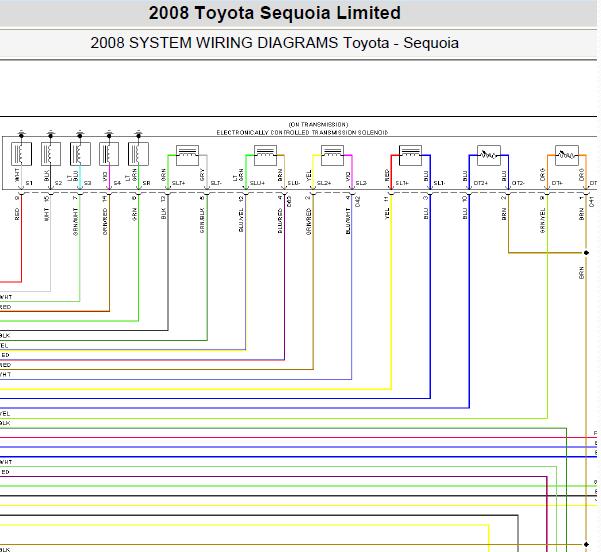Click the S3 terminal label

87,183
